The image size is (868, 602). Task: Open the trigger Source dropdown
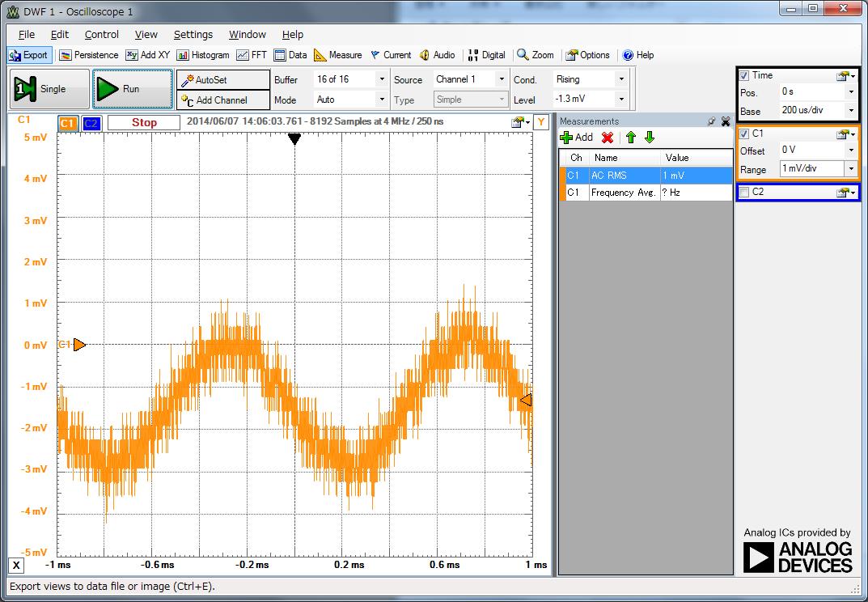(502, 79)
